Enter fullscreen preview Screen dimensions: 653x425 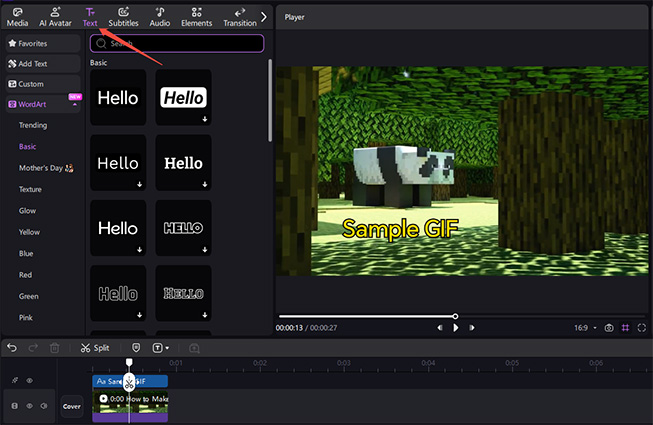click(642, 328)
